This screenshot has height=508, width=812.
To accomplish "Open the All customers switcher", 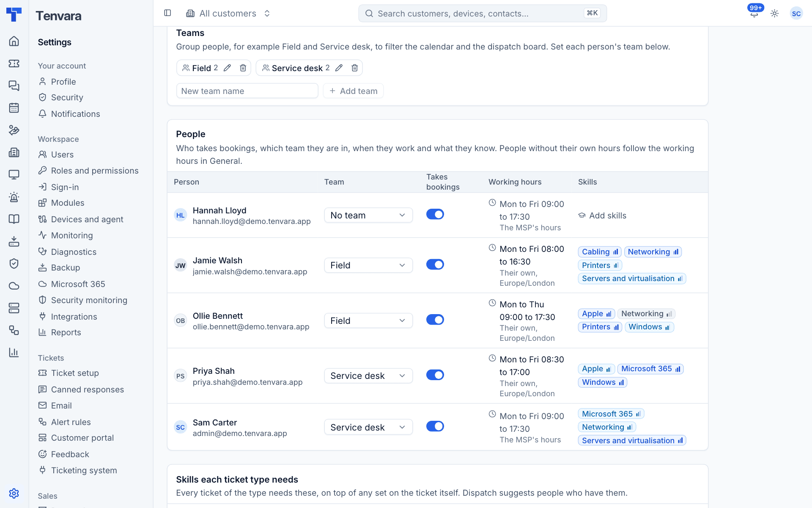I will pyautogui.click(x=228, y=14).
